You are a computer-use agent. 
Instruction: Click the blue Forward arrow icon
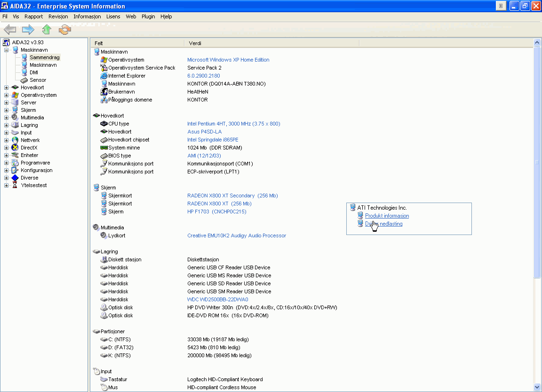(x=28, y=30)
